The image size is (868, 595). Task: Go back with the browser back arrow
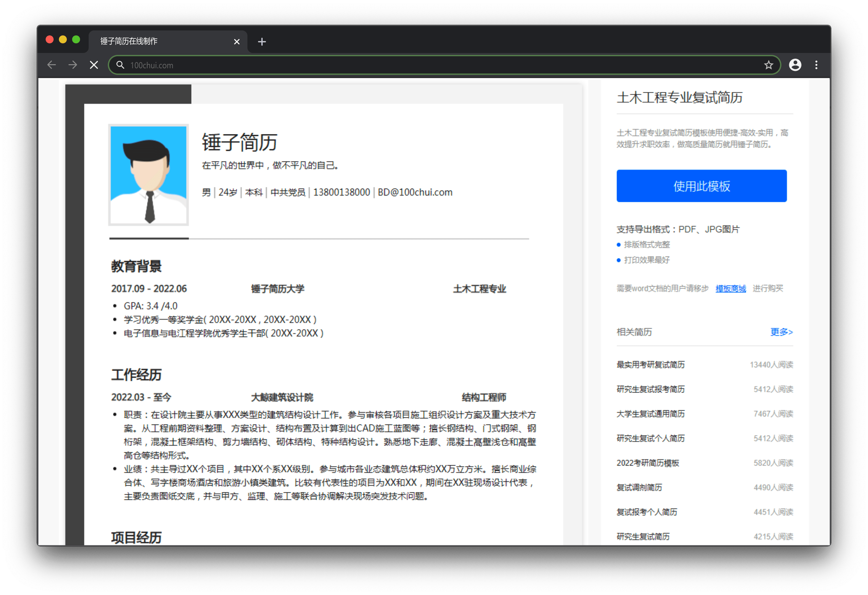(52, 65)
